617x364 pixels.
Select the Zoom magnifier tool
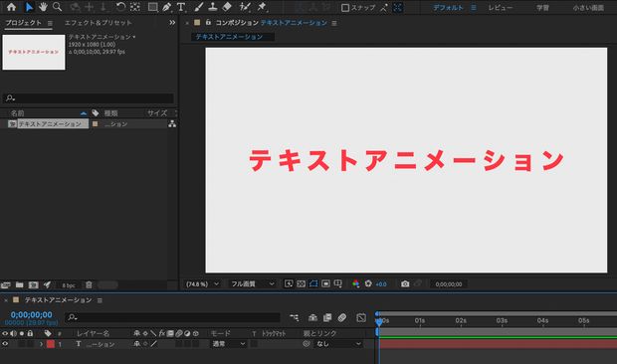(58, 7)
